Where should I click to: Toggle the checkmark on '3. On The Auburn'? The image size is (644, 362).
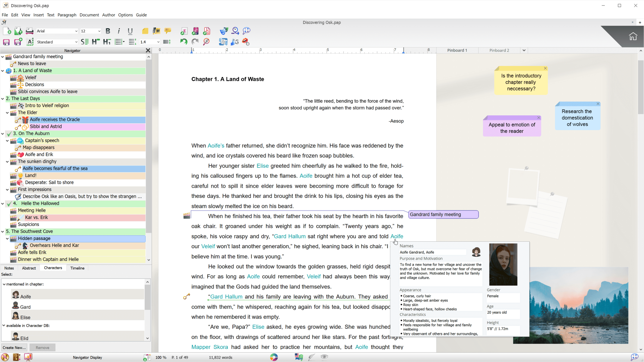[x=9, y=134]
